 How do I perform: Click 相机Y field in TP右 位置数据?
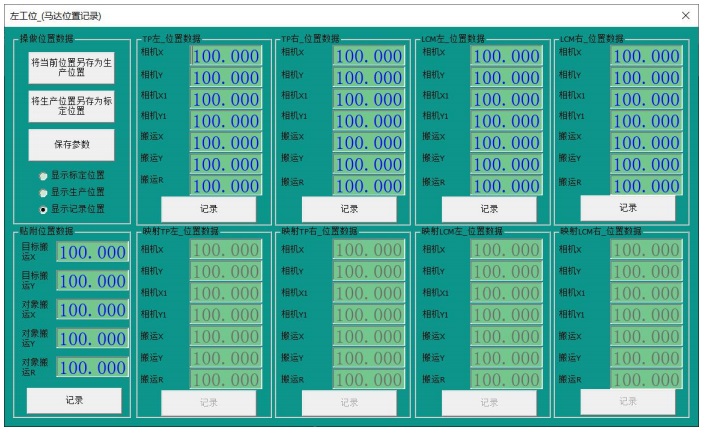tap(367, 78)
